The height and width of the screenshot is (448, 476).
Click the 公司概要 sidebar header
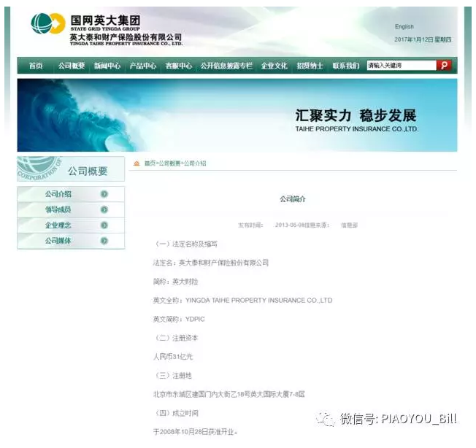tap(71, 169)
